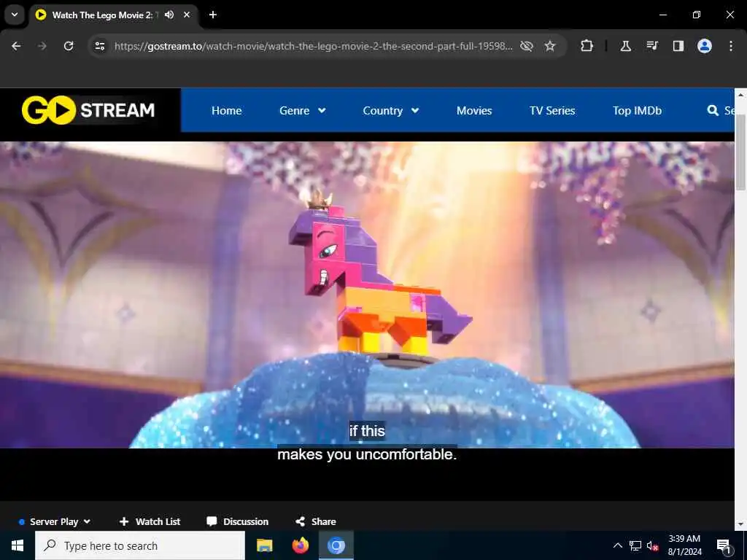This screenshot has height=560, width=747.
Task: Open the Chrome profile avatar
Action: click(x=705, y=46)
